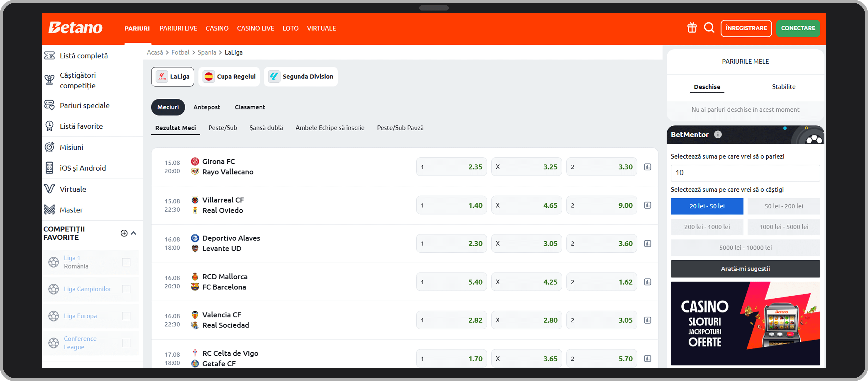Image resolution: width=868 pixels, height=381 pixels.
Task: Open the CASINO LIVE menu item
Action: (x=255, y=28)
